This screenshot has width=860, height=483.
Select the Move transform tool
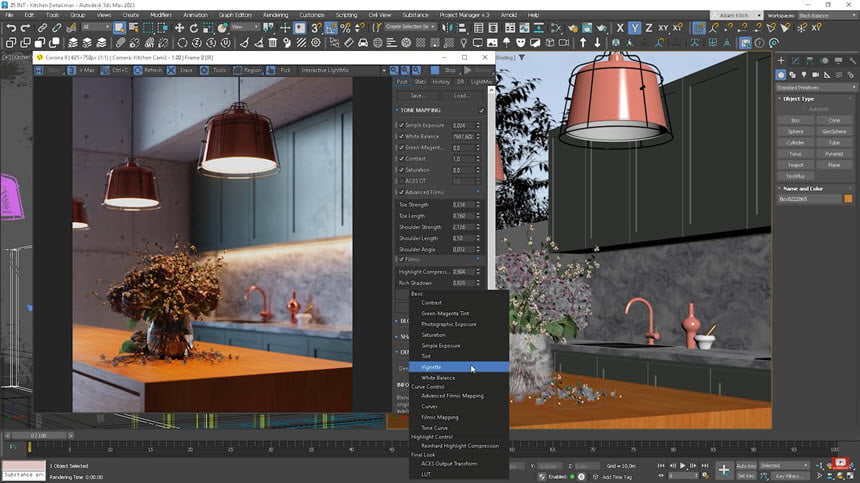[x=179, y=27]
